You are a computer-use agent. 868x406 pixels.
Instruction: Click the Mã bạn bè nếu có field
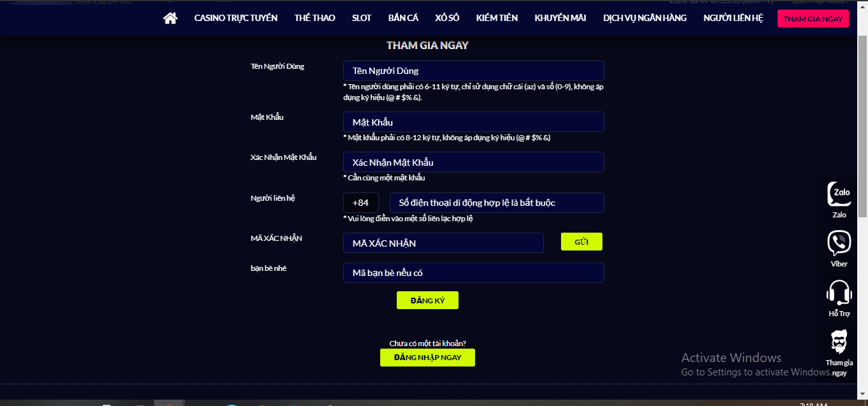(473, 273)
